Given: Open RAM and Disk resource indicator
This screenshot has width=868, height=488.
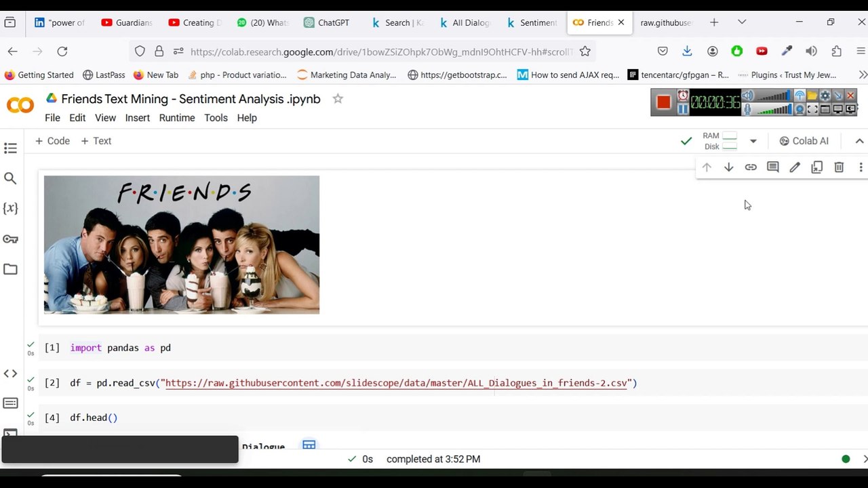Looking at the screenshot, I should [719, 141].
